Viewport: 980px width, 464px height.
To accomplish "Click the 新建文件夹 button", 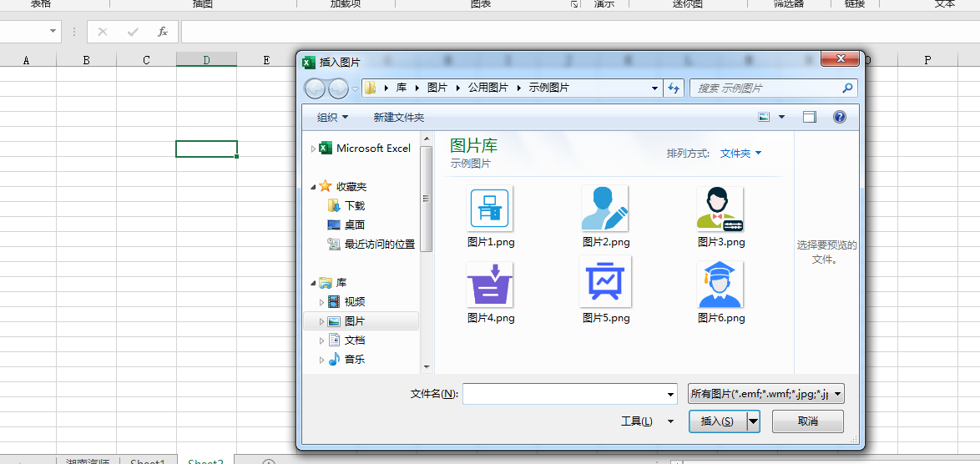I will pos(399,118).
